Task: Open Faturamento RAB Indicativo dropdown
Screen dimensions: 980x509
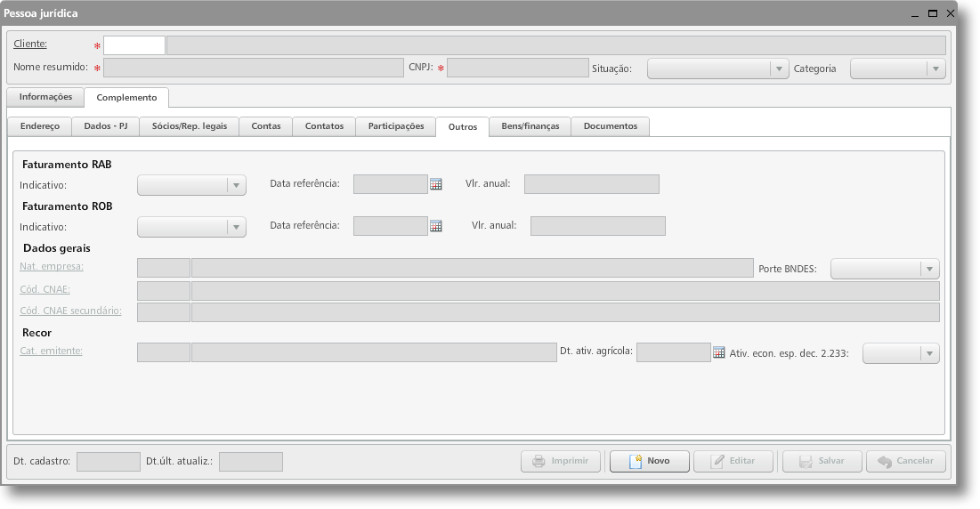Action: pos(191,185)
